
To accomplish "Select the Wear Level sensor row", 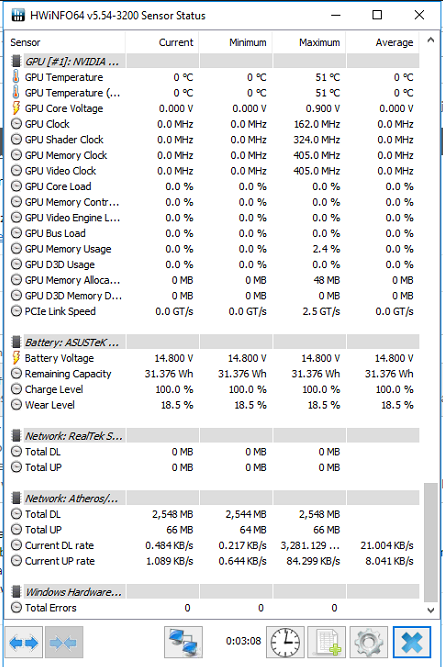I will pyautogui.click(x=213, y=405).
